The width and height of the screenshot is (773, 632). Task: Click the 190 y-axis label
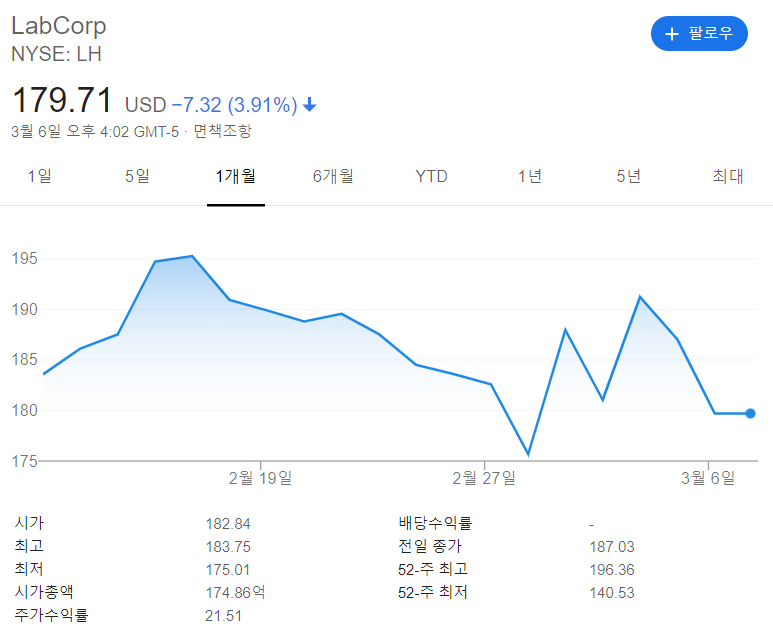click(x=25, y=310)
